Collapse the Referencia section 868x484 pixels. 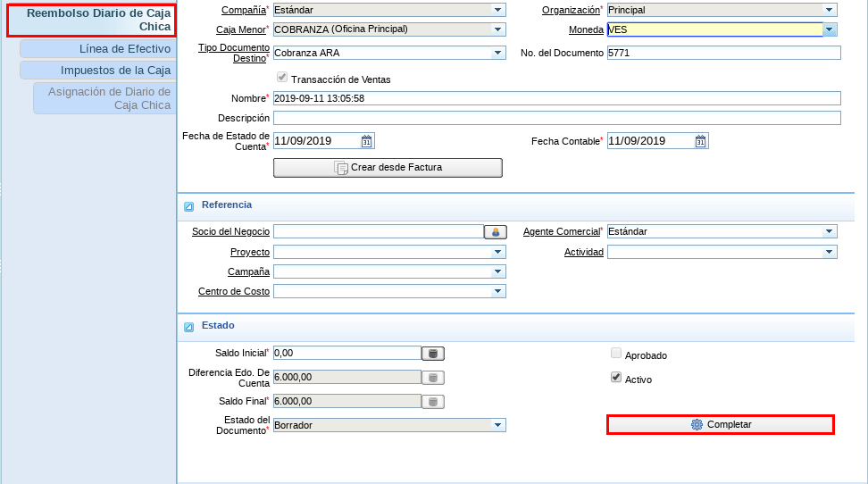click(x=188, y=206)
